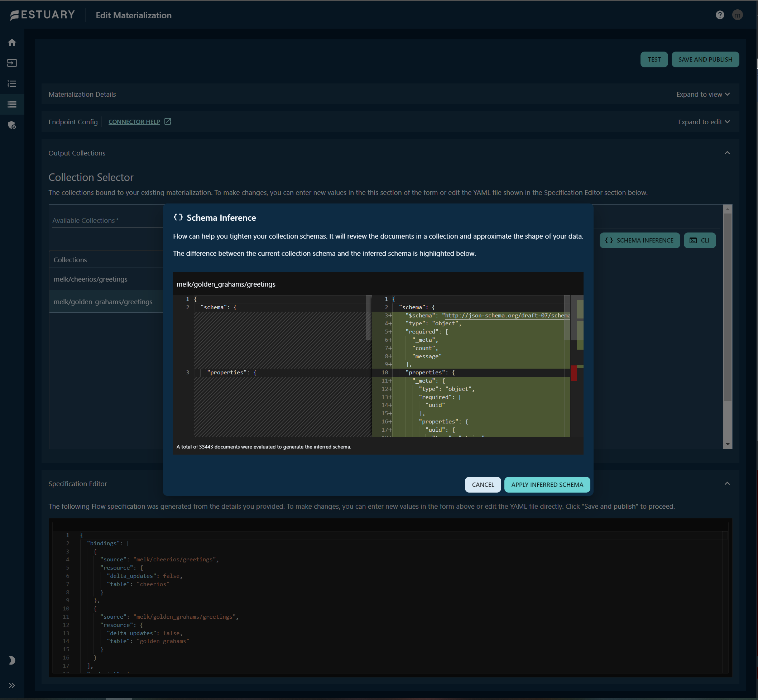Click the Estuary logo

tap(42, 15)
